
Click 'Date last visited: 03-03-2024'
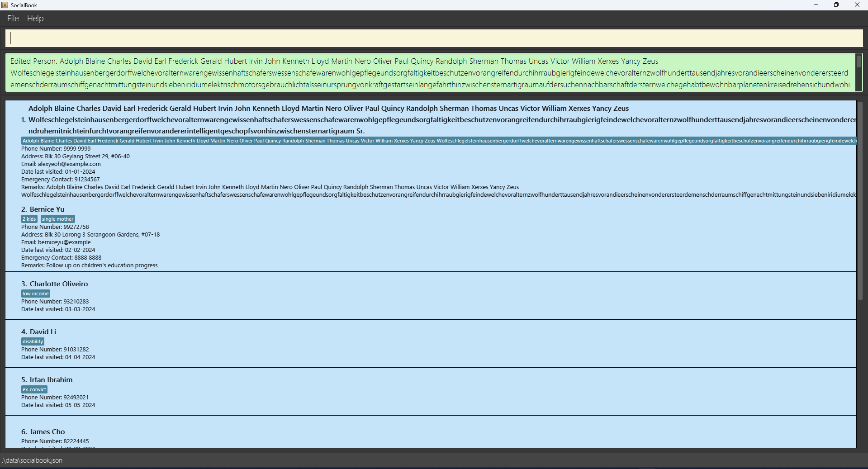point(58,309)
